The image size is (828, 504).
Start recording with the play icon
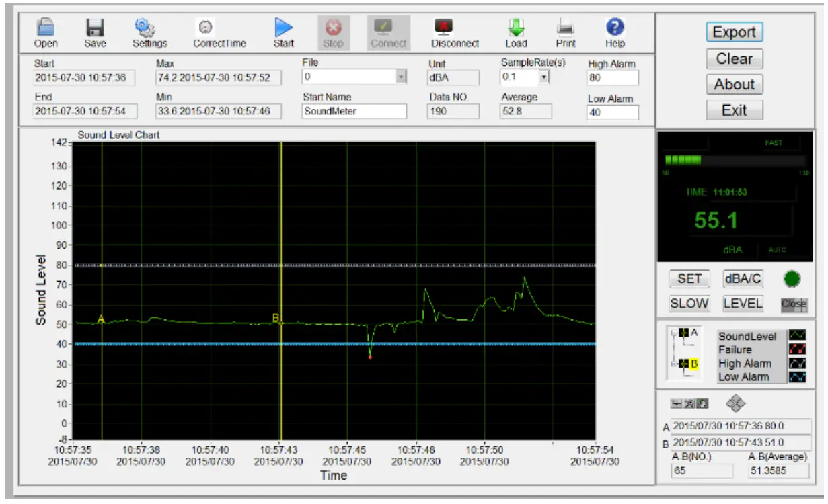coord(283,32)
